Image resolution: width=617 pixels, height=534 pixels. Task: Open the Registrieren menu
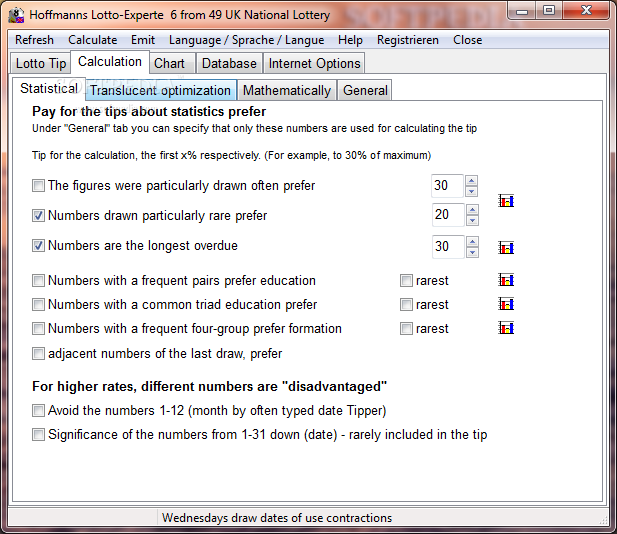pyautogui.click(x=408, y=40)
